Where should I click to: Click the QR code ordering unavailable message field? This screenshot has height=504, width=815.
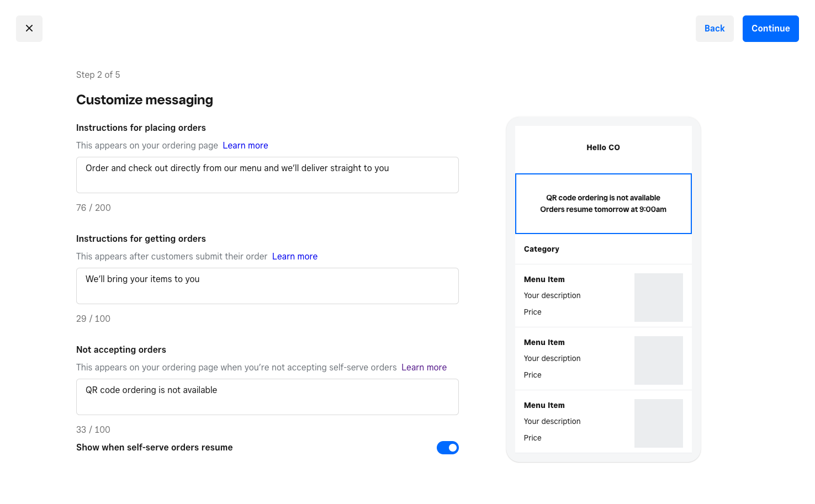[x=267, y=397]
